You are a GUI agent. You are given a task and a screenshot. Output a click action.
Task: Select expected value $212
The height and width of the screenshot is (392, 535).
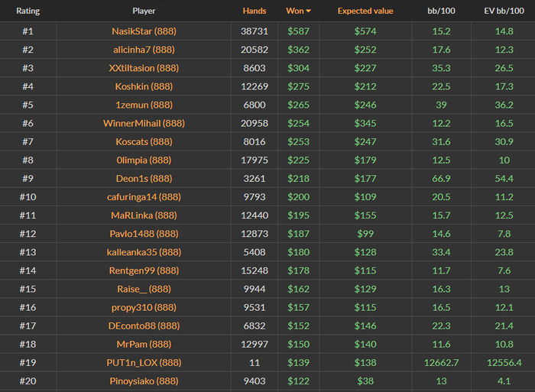[365, 86]
